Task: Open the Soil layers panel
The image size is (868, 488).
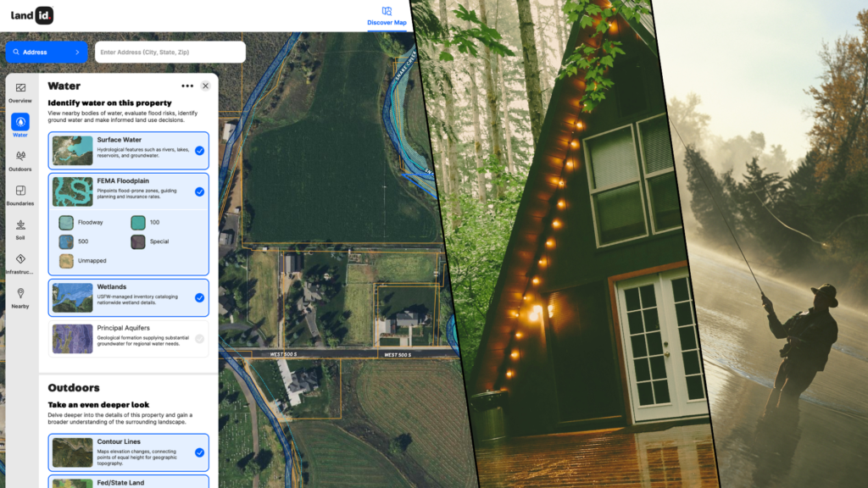Action: click(x=19, y=229)
